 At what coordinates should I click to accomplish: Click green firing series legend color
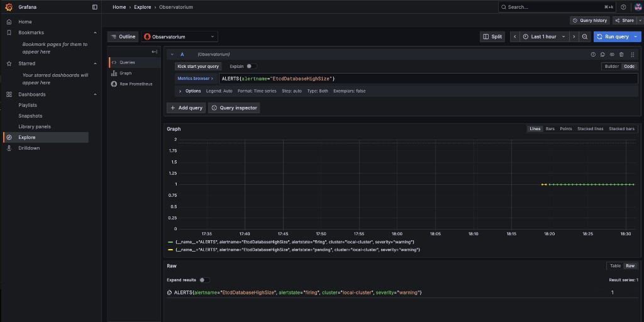tap(171, 241)
